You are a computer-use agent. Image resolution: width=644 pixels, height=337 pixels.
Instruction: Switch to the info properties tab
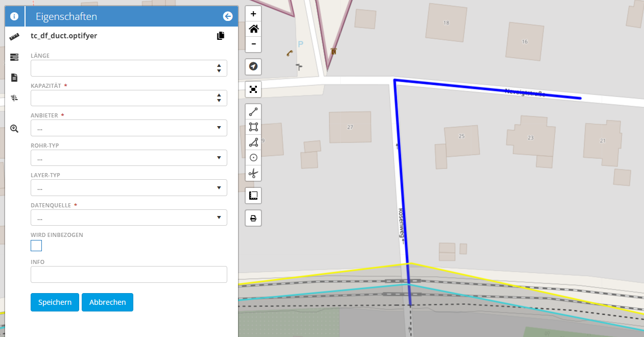point(14,16)
